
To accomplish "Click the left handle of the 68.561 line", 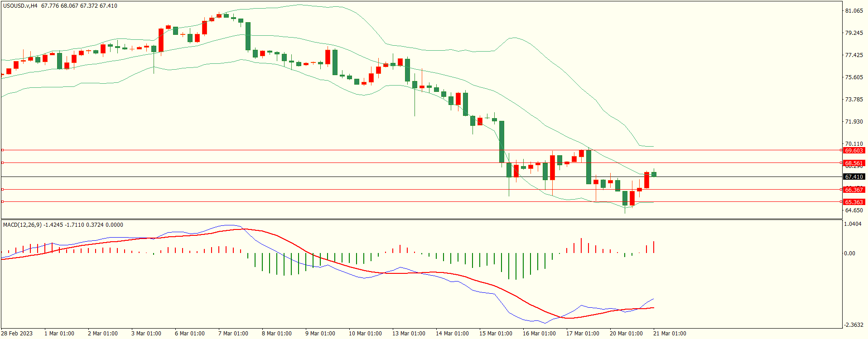I will coord(3,162).
